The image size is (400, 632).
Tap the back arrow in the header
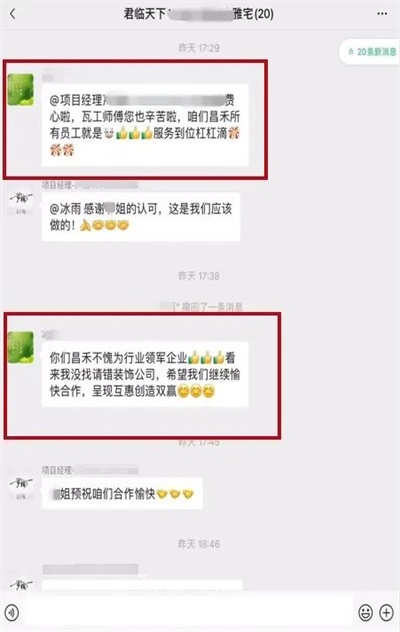point(13,14)
